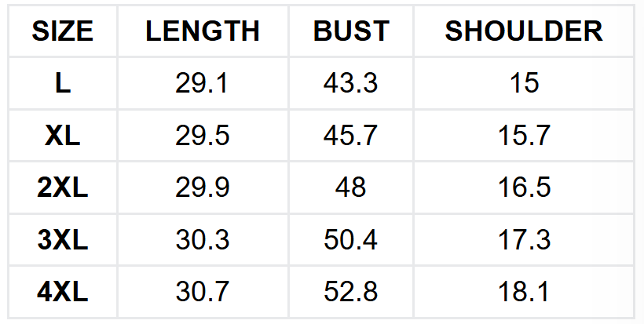Click the L size row label
The width and height of the screenshot is (644, 324).
(x=63, y=83)
